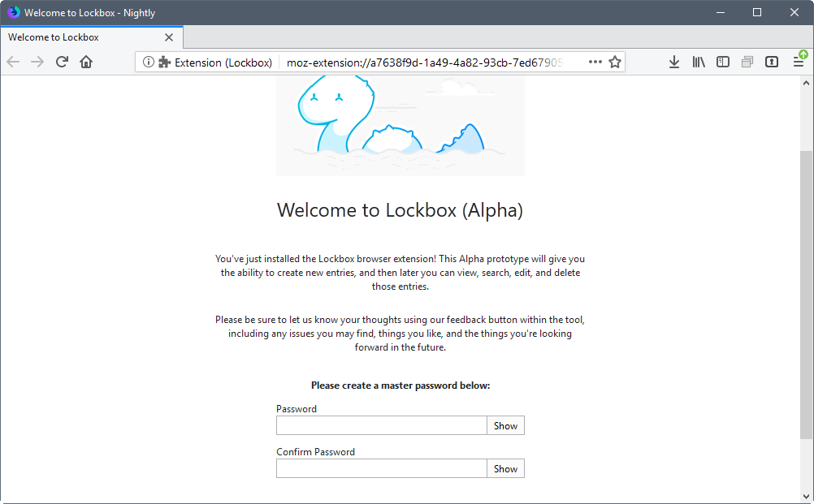Maximize the Nightly window
Viewport: 814px width, 504px height.
coord(757,12)
